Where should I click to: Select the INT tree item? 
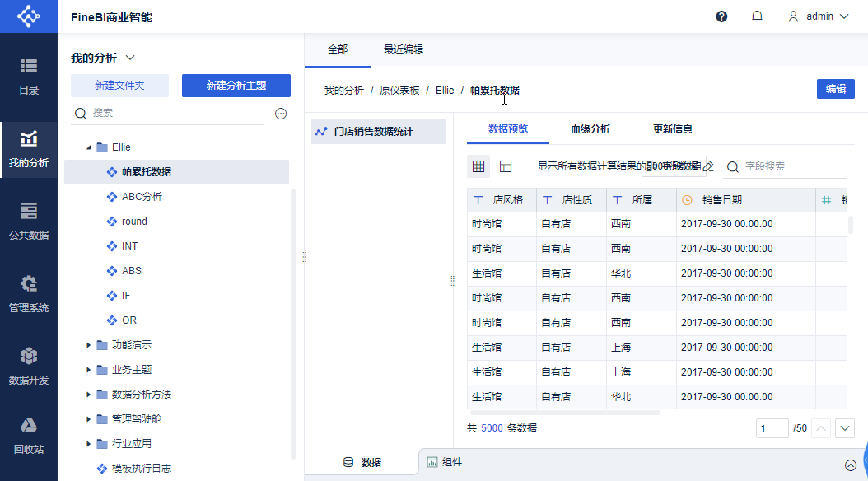[176, 245]
